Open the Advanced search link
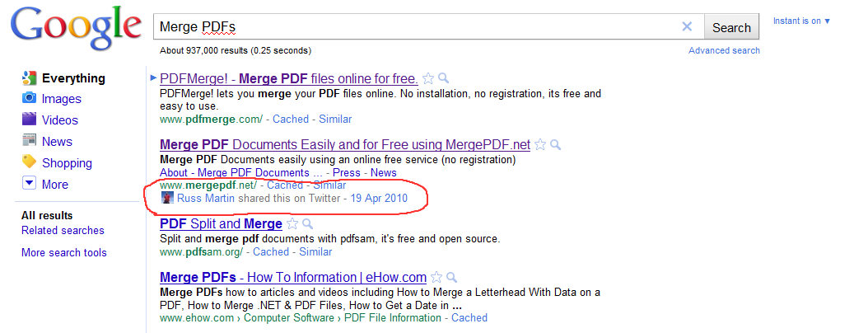 pos(724,51)
